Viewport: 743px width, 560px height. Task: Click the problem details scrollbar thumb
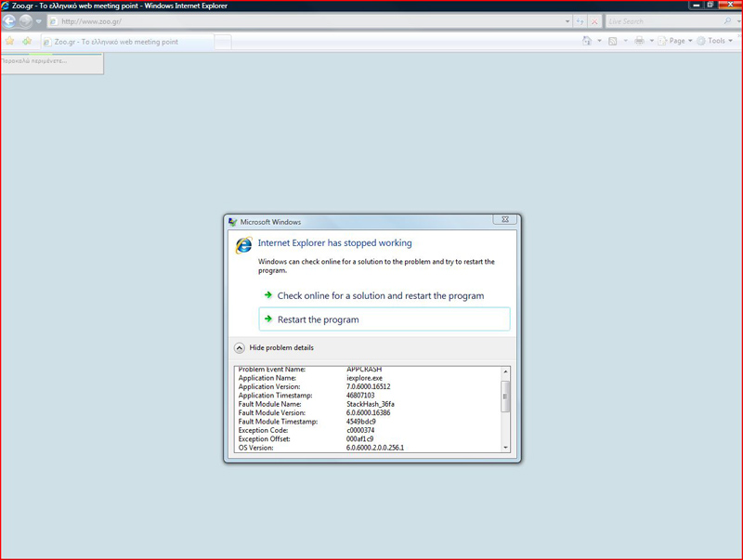[505, 396]
